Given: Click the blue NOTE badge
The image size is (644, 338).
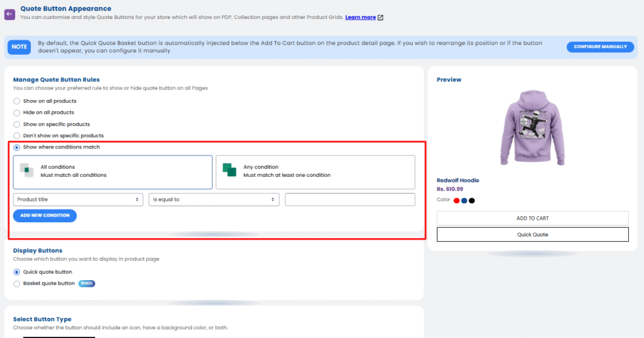Looking at the screenshot, I should [19, 47].
